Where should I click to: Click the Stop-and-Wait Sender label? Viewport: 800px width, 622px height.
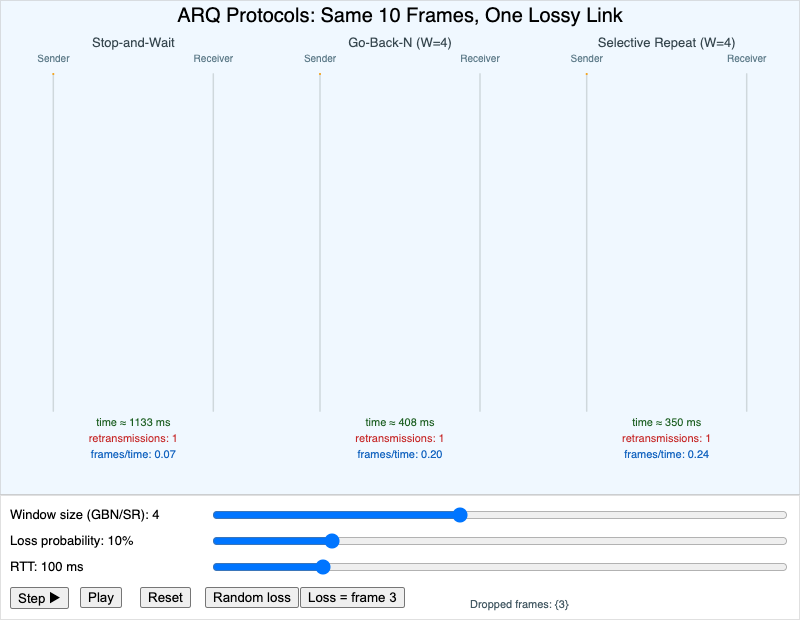pos(53,59)
